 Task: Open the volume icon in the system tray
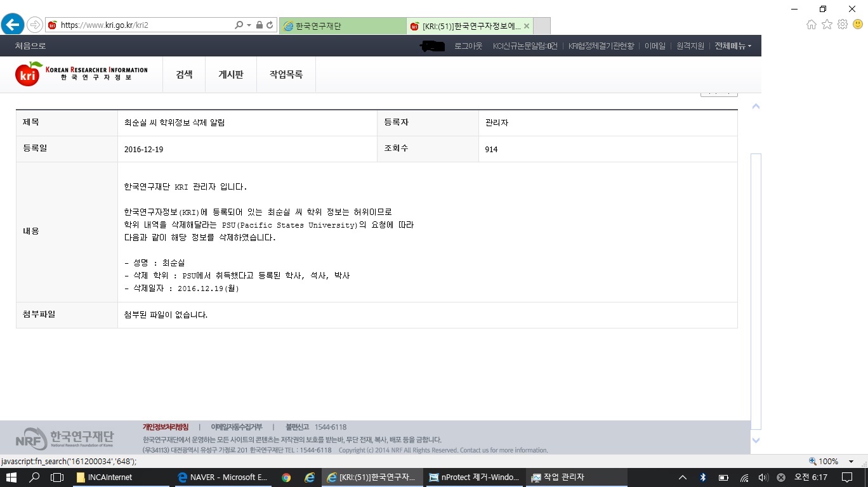click(x=763, y=477)
